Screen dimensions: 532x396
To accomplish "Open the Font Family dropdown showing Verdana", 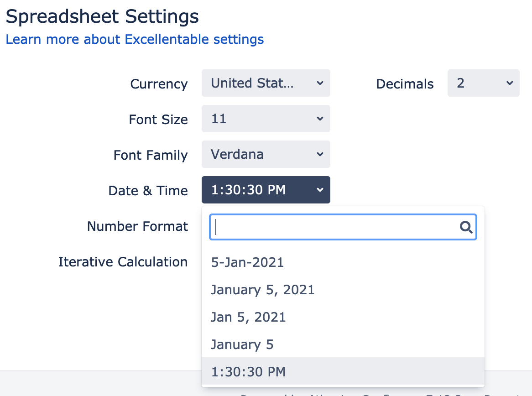I will click(266, 154).
